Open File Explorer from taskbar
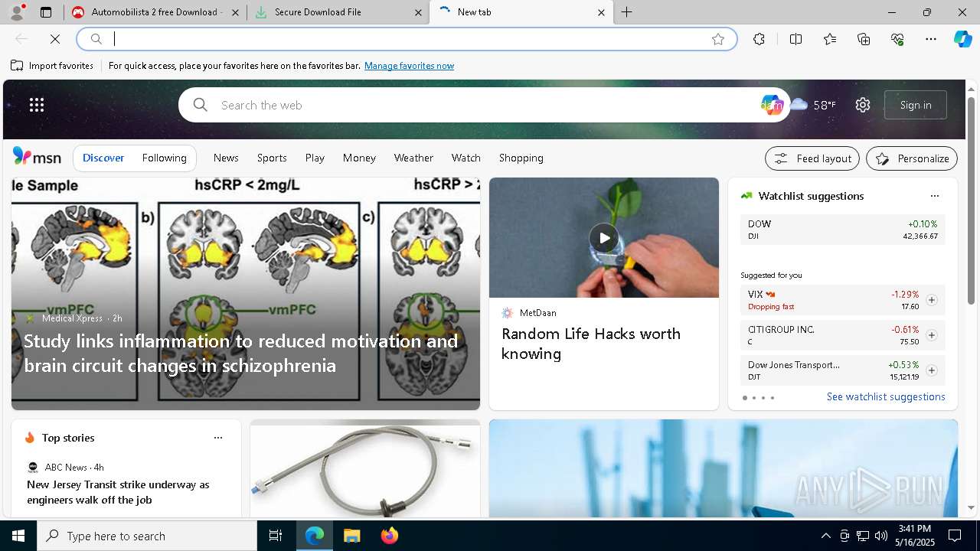This screenshot has height=551, width=980. [x=351, y=536]
